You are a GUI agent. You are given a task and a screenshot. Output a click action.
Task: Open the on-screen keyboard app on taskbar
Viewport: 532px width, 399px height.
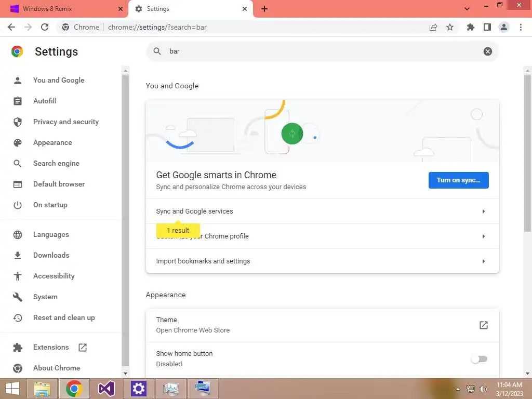(203, 389)
